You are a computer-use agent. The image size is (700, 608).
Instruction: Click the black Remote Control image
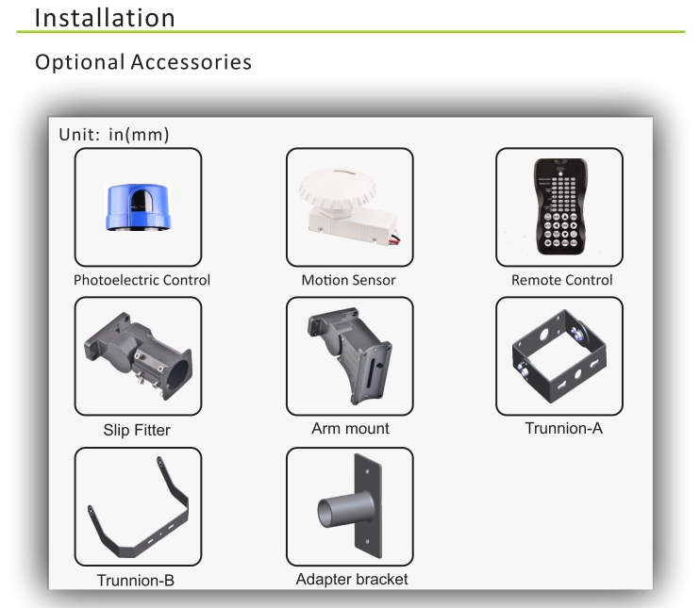coord(559,207)
